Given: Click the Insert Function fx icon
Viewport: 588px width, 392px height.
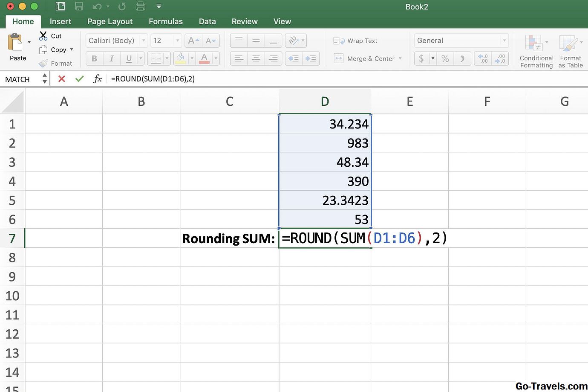Looking at the screenshot, I should click(x=98, y=78).
